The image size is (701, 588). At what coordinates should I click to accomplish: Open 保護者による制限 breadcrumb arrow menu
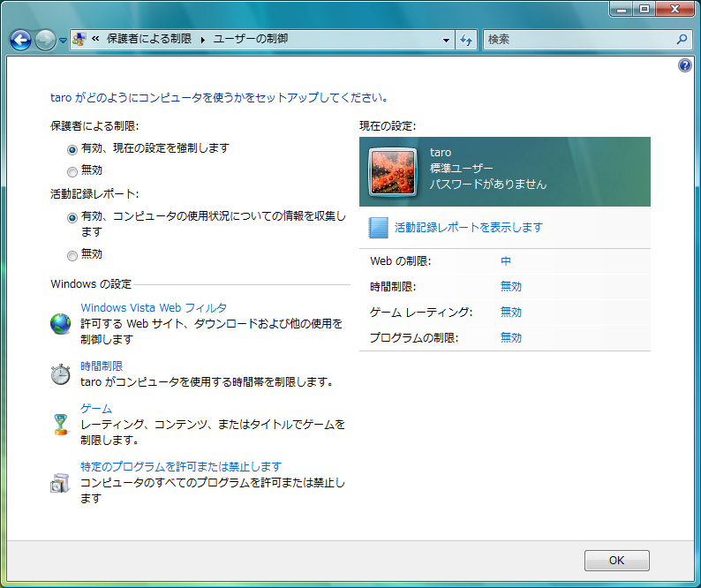pyautogui.click(x=202, y=40)
